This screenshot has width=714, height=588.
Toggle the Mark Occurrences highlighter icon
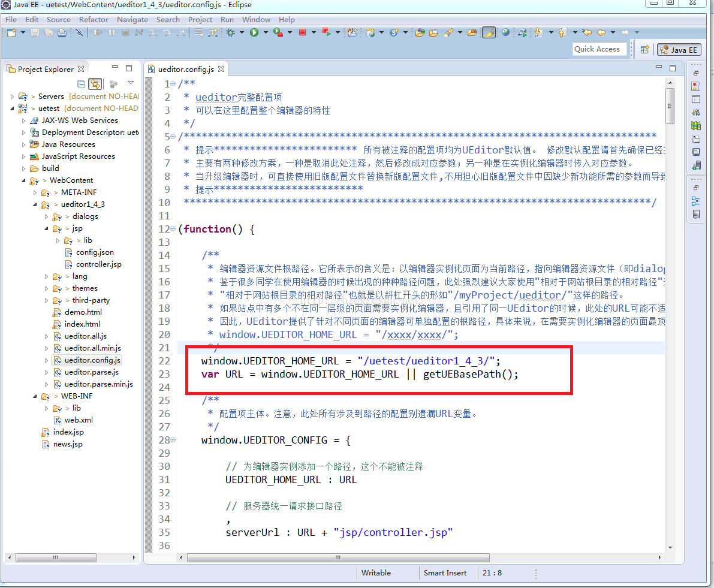coord(489,32)
